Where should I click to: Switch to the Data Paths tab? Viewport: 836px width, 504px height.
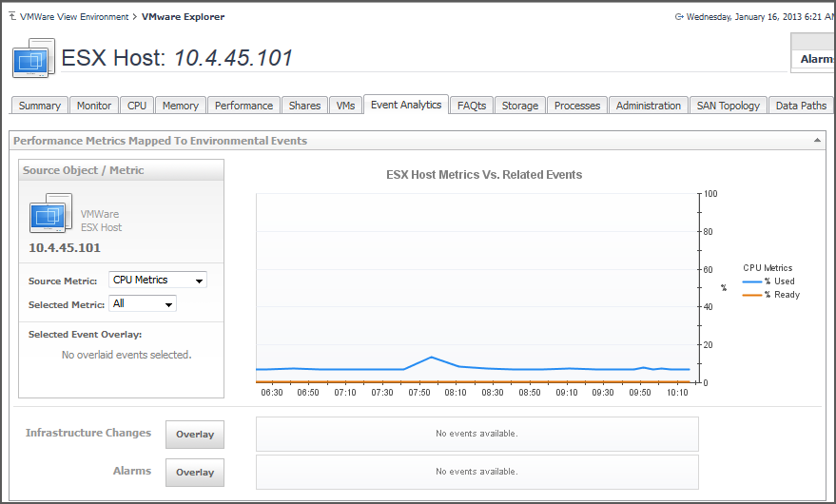click(801, 106)
